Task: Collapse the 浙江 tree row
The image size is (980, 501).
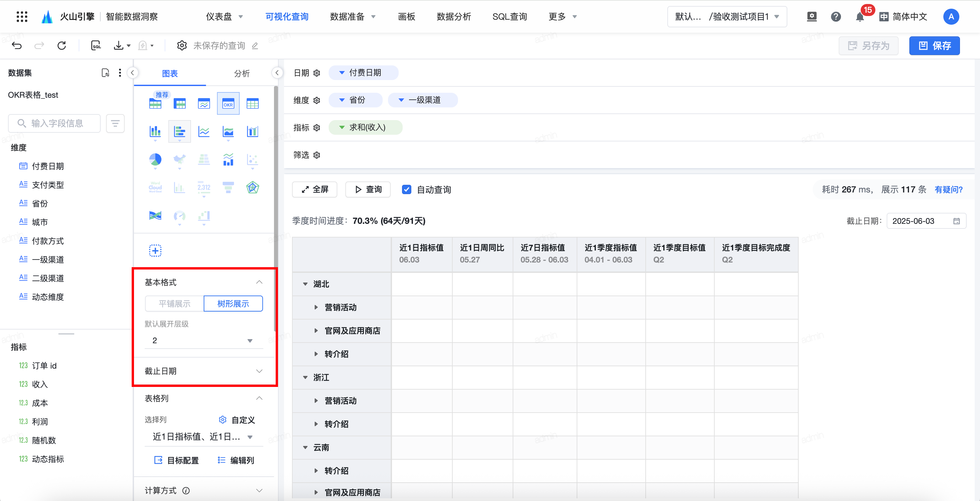Action: click(305, 378)
